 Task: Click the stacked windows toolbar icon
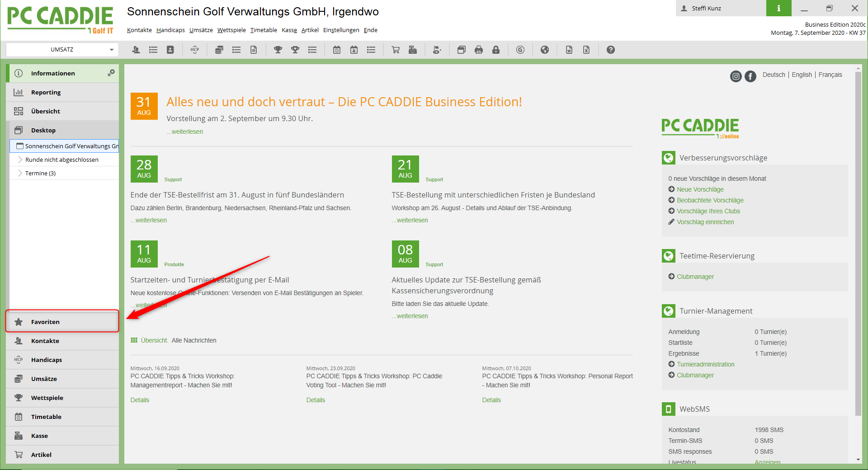[x=462, y=50]
